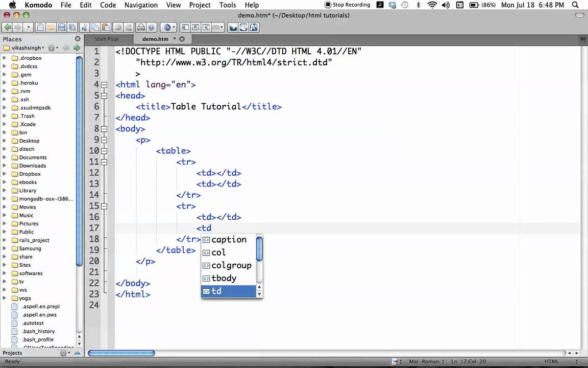Click the Copy icon in toolbar
Viewport: 588px width, 368px height.
[x=95, y=28]
